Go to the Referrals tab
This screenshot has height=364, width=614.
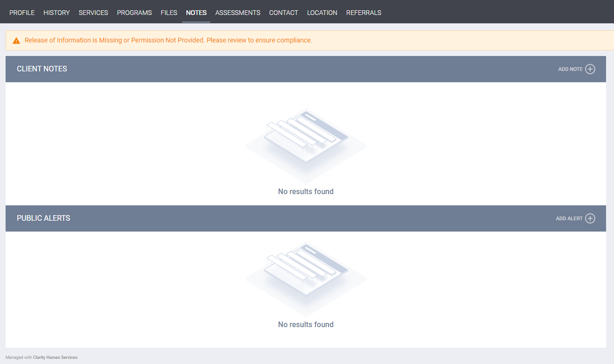364,13
